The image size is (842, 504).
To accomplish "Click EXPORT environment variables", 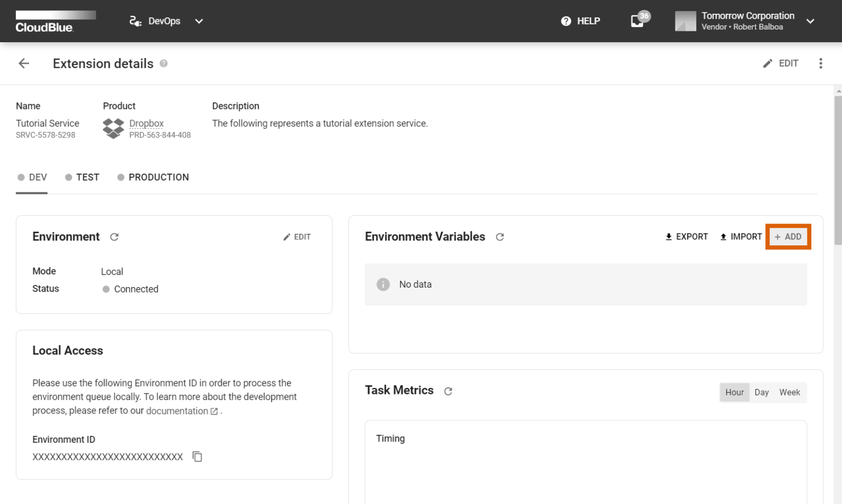I will [x=686, y=237].
